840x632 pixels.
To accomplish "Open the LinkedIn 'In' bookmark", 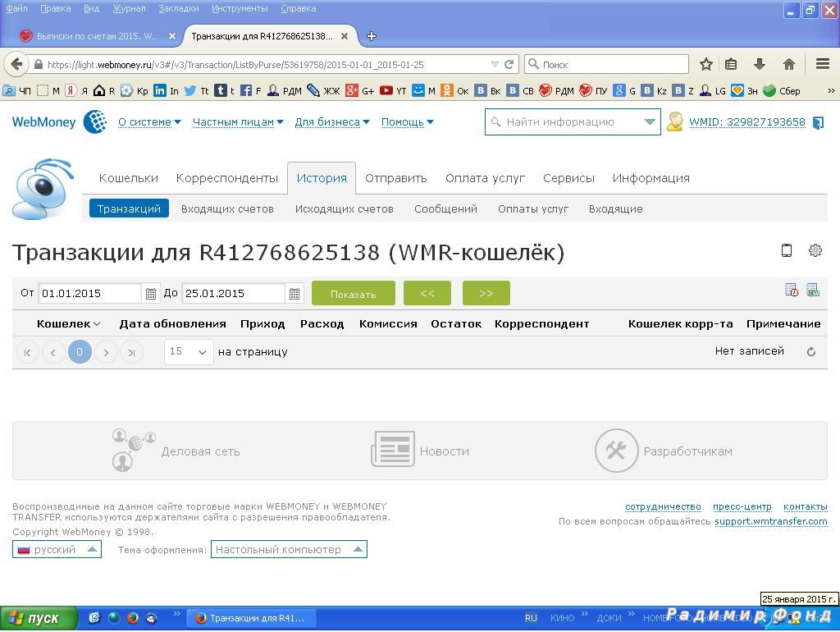I will point(166,90).
